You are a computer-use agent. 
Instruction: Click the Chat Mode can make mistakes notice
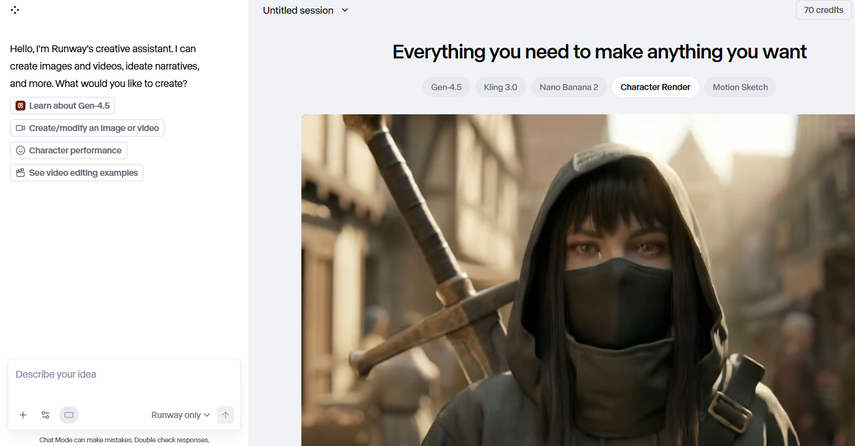(124, 439)
